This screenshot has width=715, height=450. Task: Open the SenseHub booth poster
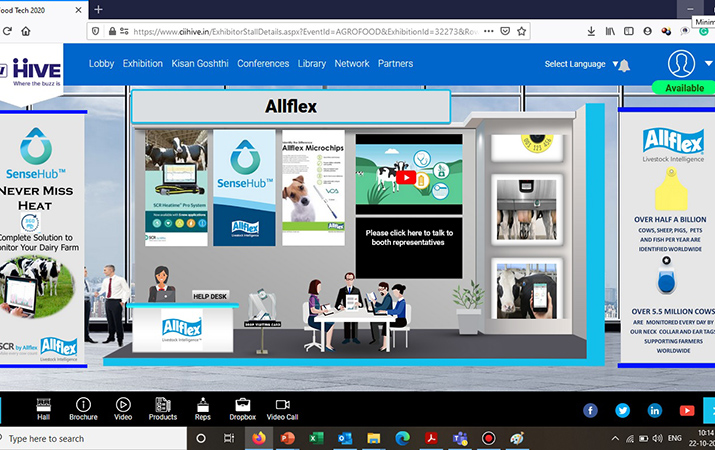[x=244, y=188]
